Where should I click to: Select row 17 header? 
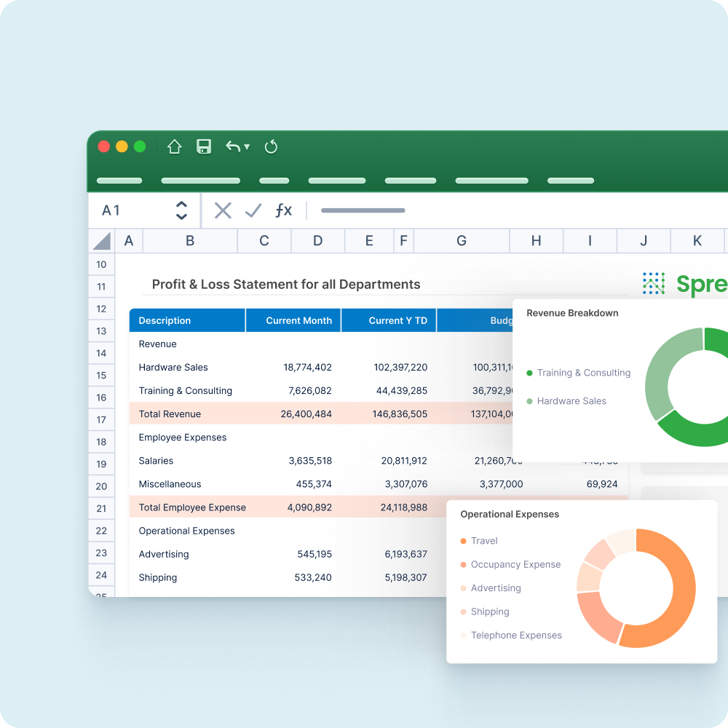click(101, 419)
